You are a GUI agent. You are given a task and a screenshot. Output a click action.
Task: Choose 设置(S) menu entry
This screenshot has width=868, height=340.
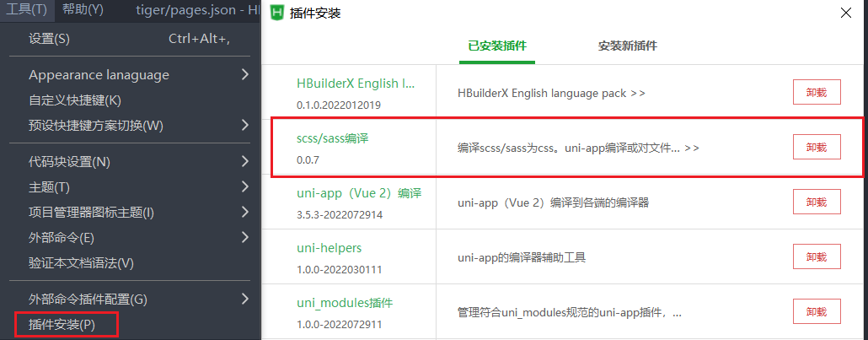click(x=130, y=39)
